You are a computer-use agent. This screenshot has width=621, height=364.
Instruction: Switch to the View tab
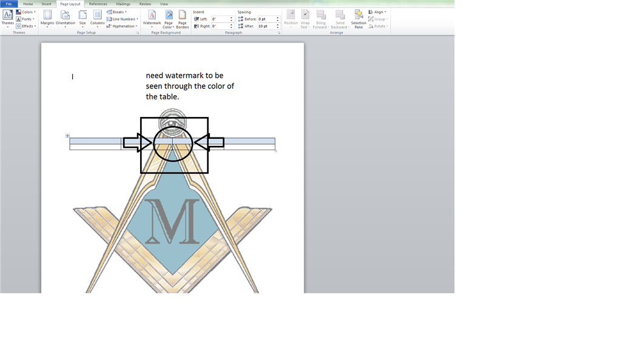tap(164, 4)
